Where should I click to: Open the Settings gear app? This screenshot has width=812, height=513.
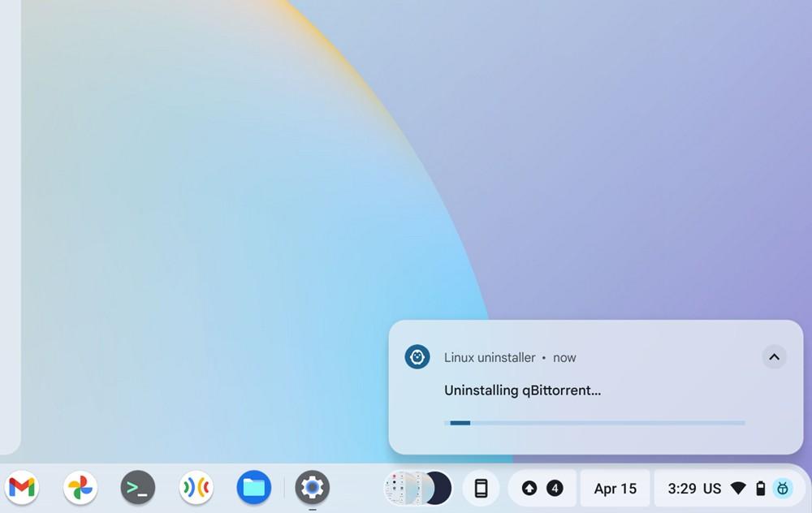313,488
